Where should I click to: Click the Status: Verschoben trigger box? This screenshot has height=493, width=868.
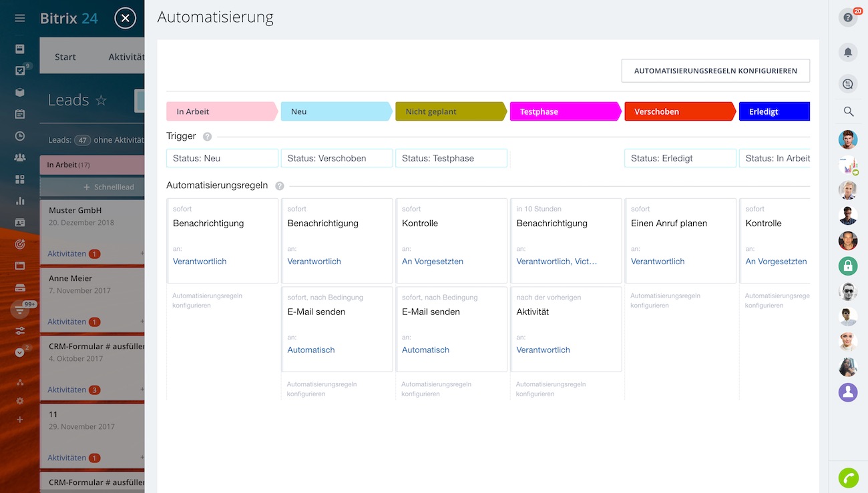click(337, 158)
